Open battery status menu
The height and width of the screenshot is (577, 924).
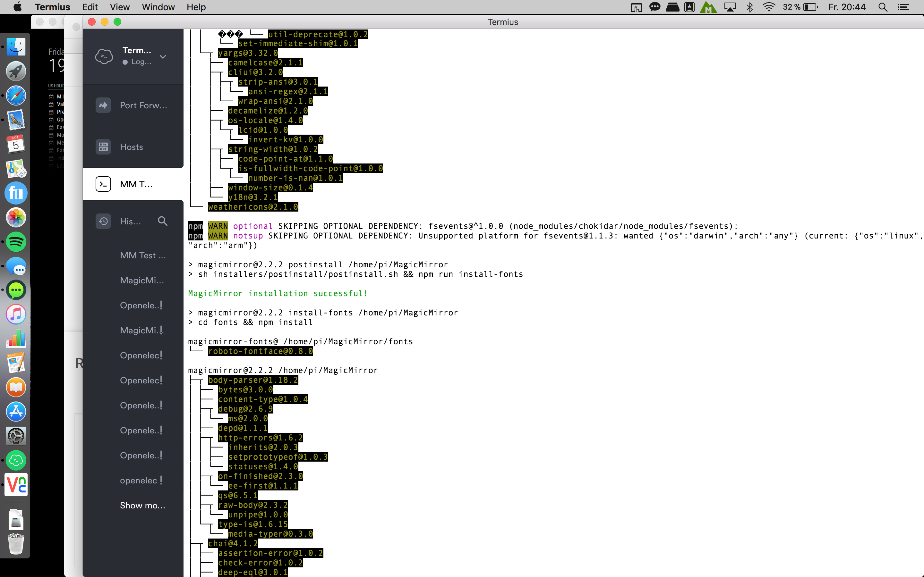[x=810, y=7]
